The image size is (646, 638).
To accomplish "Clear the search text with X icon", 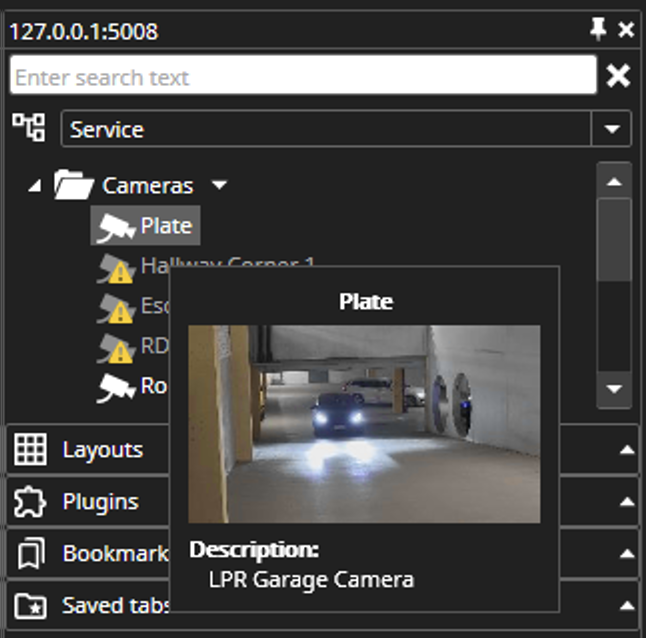I will (619, 76).
